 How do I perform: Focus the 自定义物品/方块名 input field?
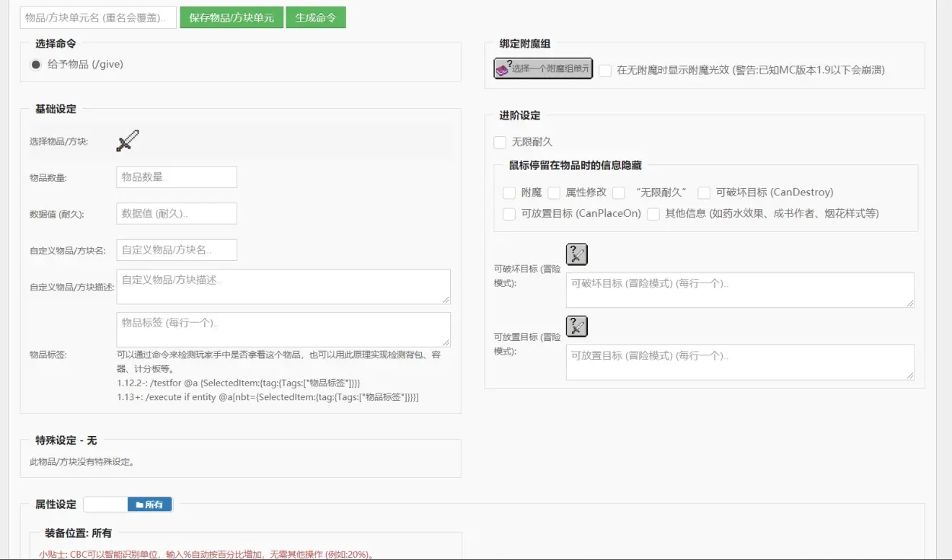coord(177,250)
